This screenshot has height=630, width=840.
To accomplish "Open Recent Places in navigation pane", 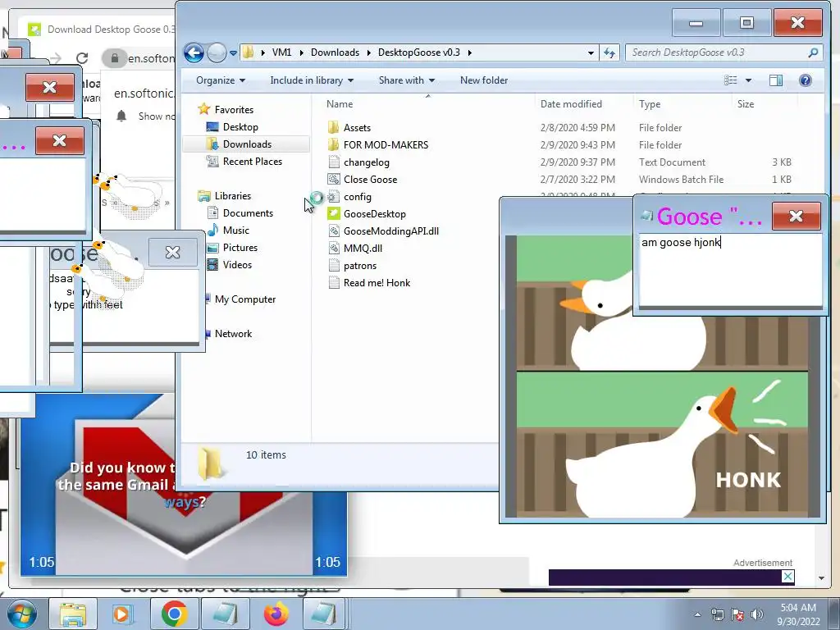I will click(x=253, y=162).
